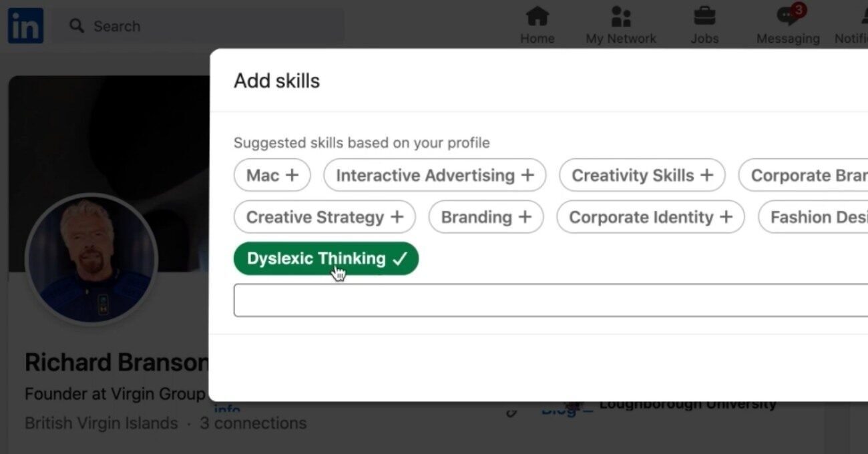Click the plus icon on Mac skill
868x454 pixels.
(292, 176)
